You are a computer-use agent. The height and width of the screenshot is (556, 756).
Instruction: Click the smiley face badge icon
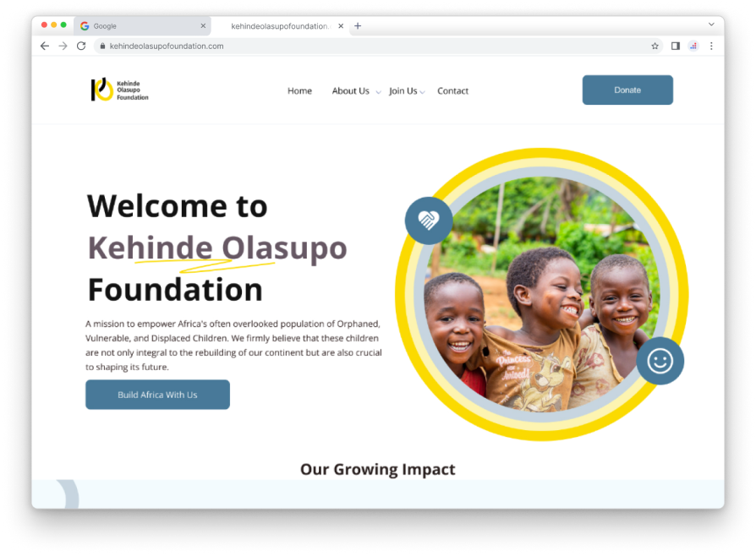coord(660,361)
